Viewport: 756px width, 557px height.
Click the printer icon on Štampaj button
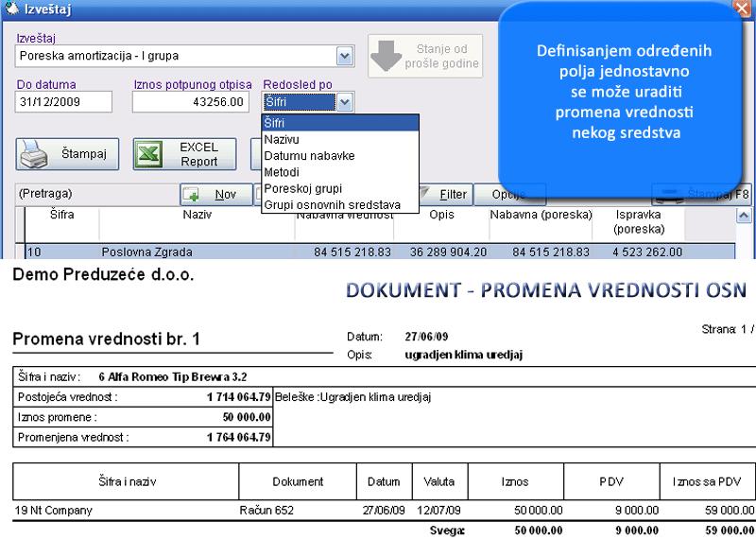coord(34,153)
